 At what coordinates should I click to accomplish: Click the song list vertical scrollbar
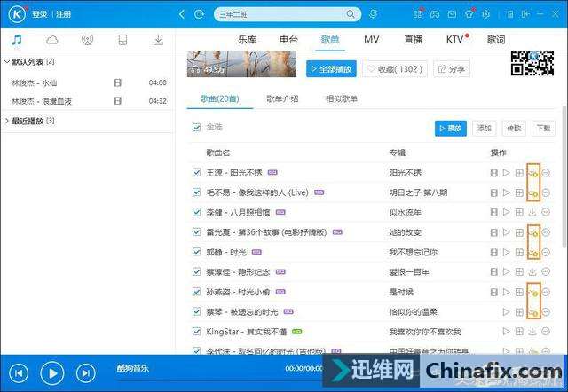tap(564, 177)
